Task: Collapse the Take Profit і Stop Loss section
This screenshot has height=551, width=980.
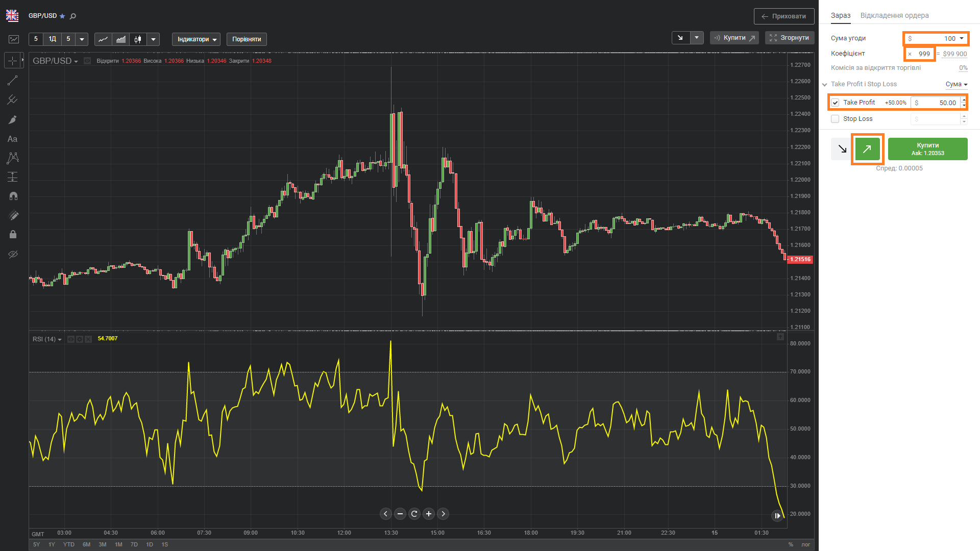Action: click(825, 84)
